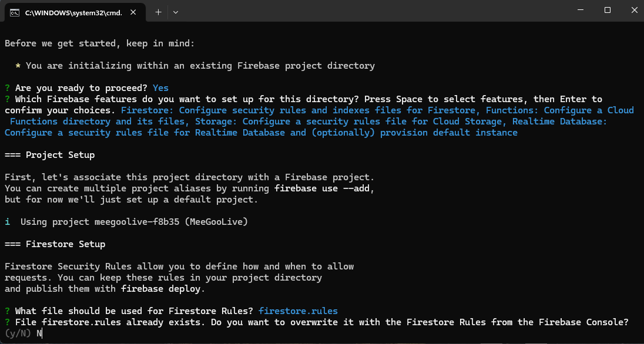Click the "=== Firestore Setup" heading
Viewport: 644px width, 344px height.
coord(55,244)
